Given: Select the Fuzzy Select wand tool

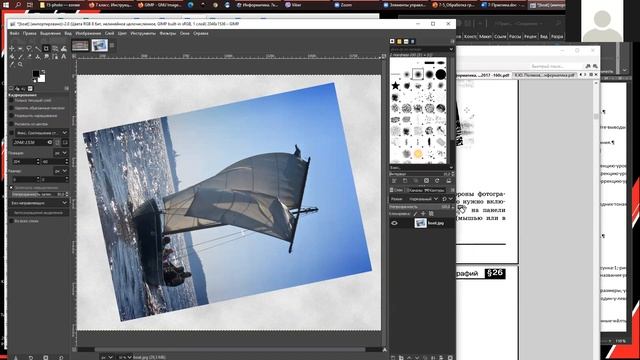Looking at the screenshot, I should (38, 49).
